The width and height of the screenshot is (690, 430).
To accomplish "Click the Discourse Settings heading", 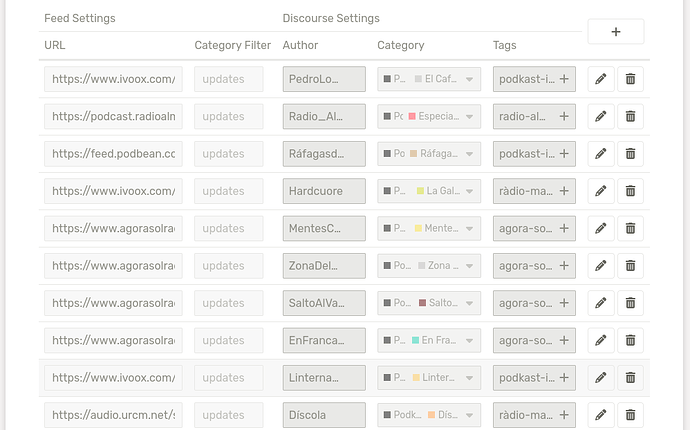I will pos(331,18).
